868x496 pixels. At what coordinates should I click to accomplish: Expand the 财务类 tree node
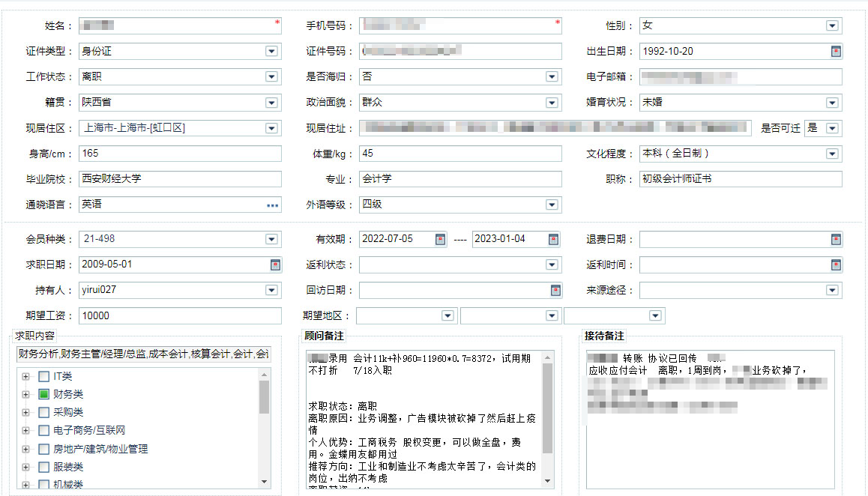pos(25,394)
